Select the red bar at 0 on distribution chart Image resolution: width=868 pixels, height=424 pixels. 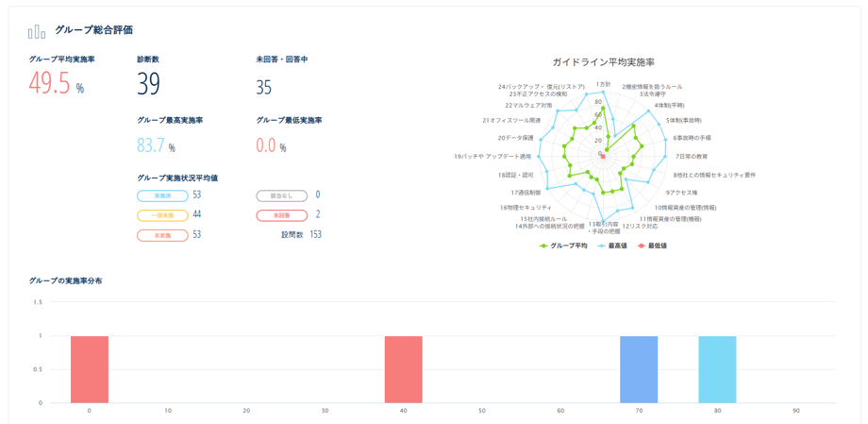pyautogui.click(x=89, y=369)
